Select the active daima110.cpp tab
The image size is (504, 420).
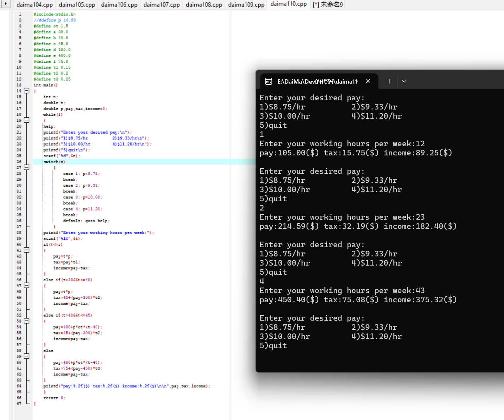click(288, 4)
